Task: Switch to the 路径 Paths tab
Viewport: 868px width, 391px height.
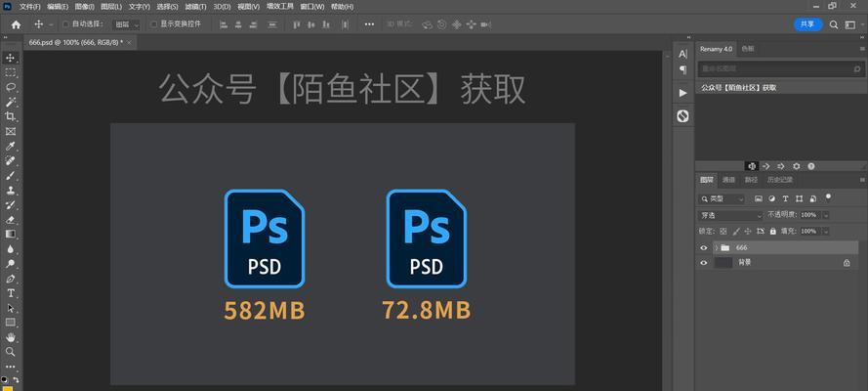Action: [751, 180]
